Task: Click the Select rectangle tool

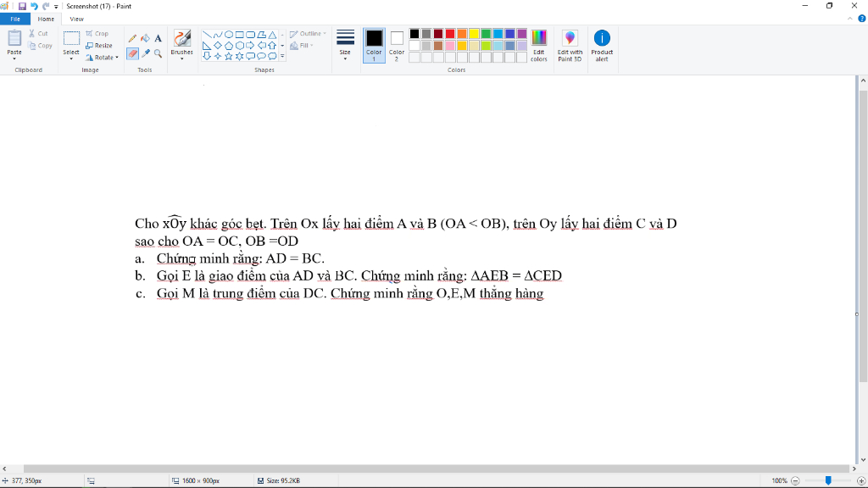Action: tap(71, 39)
